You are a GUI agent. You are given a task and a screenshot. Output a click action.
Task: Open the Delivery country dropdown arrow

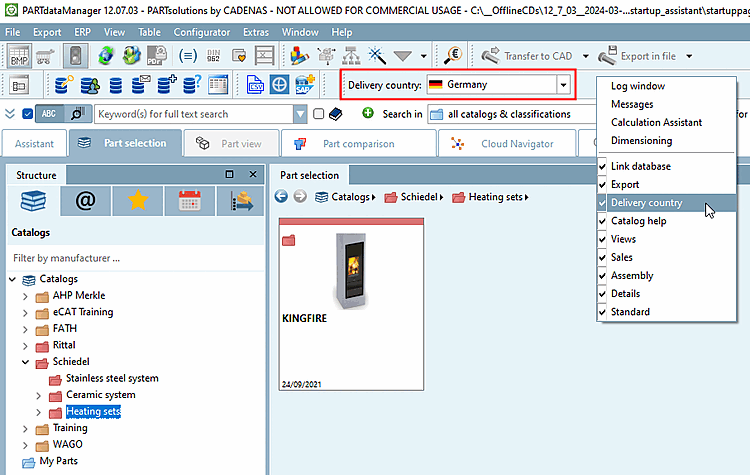(x=563, y=85)
